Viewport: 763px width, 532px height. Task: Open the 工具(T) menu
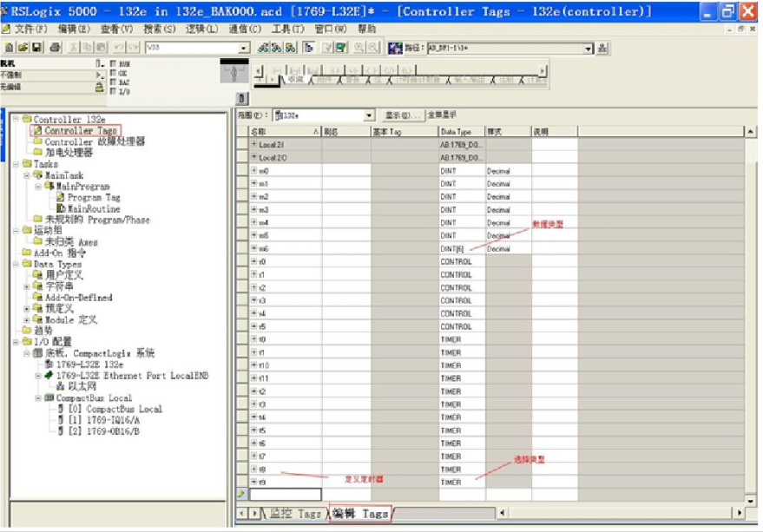click(287, 29)
